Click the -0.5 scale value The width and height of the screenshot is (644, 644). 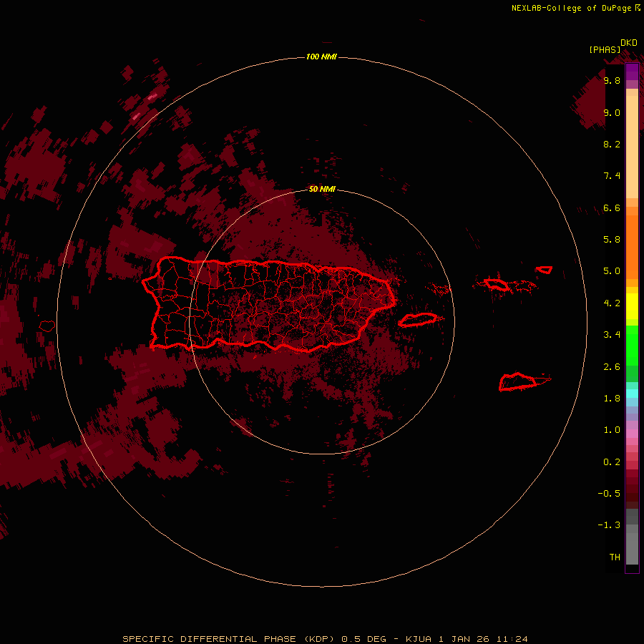(x=609, y=494)
